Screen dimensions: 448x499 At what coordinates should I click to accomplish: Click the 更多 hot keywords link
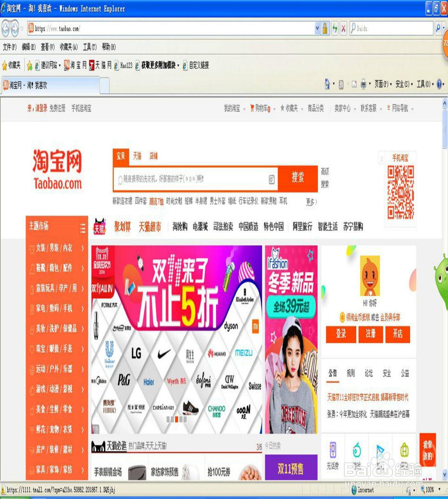(311, 202)
